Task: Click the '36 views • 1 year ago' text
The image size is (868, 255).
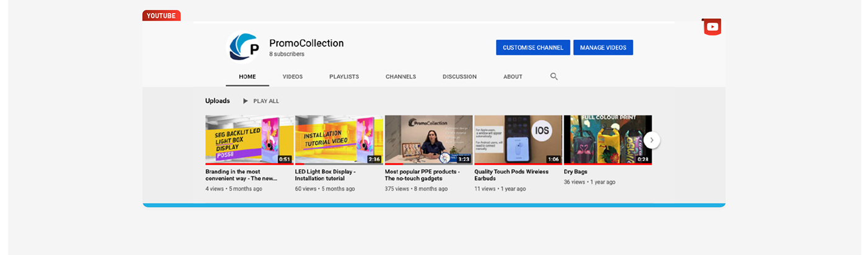Action: [x=590, y=182]
